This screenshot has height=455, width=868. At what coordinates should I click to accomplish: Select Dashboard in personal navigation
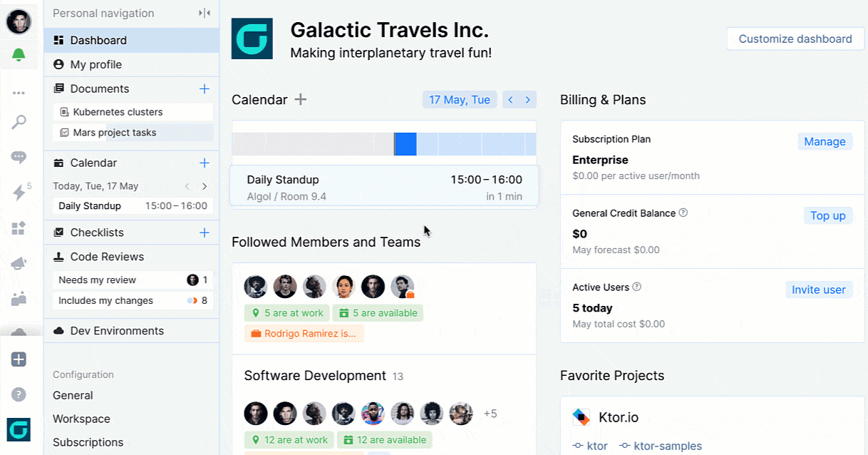[132, 41]
